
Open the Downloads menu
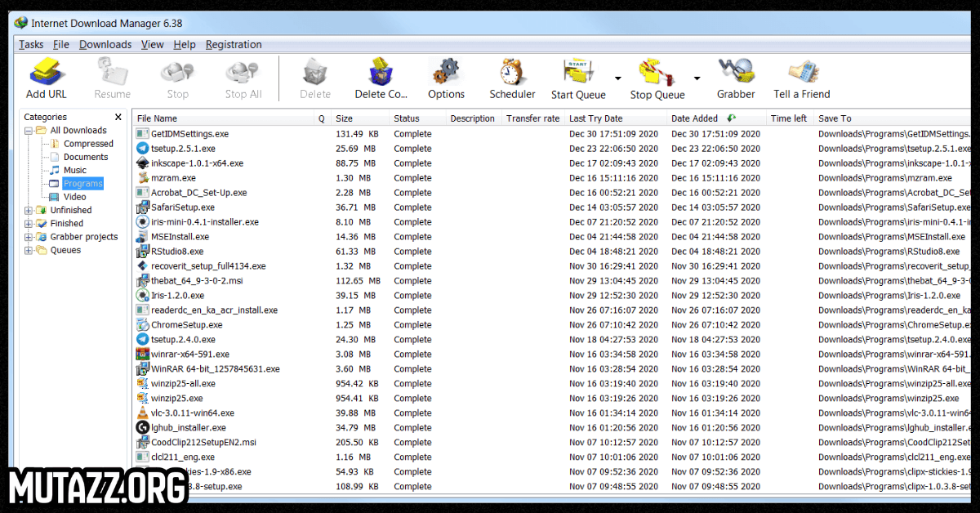(105, 45)
